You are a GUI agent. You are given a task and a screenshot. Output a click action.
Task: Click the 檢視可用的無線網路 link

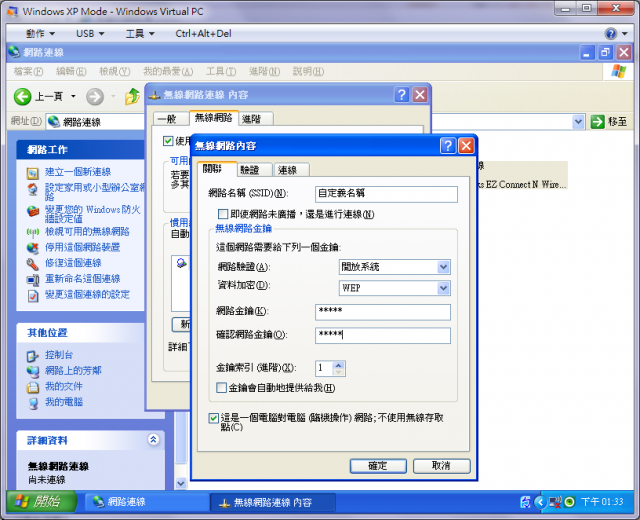(x=87, y=232)
